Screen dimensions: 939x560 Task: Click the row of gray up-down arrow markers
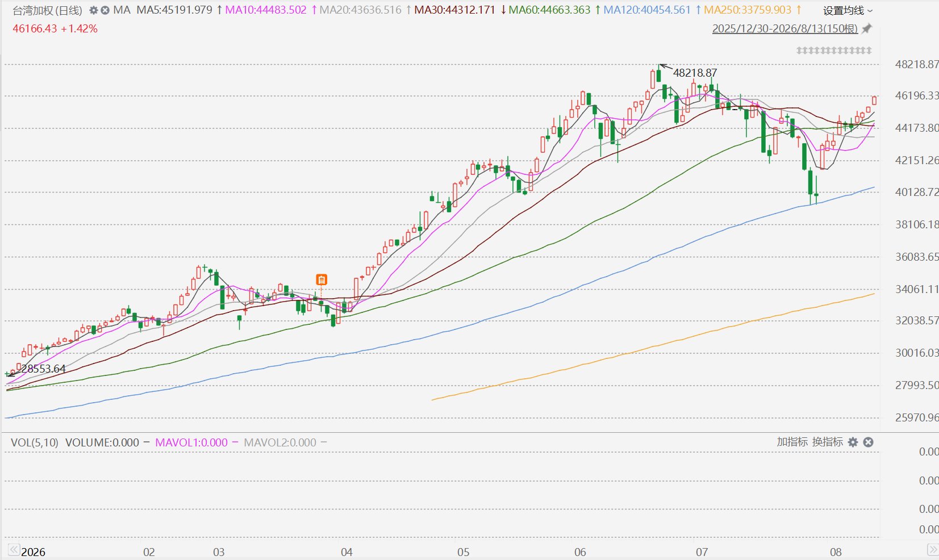coord(834,51)
